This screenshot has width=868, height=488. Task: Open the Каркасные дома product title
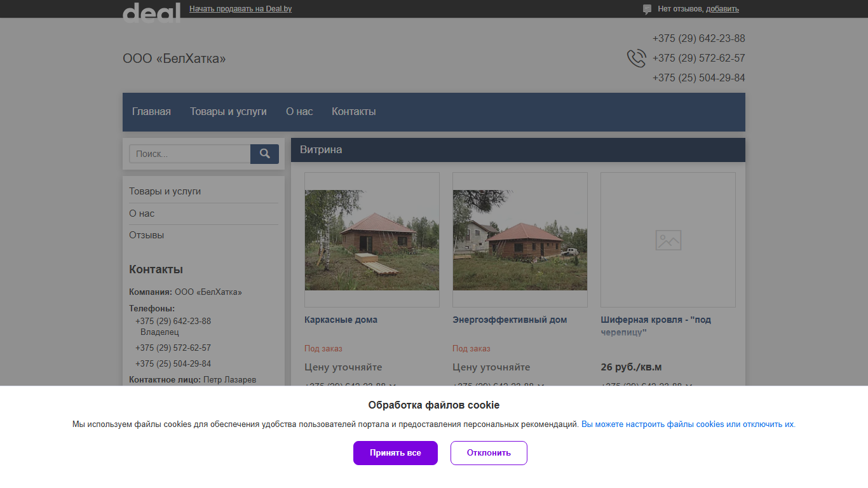pyautogui.click(x=341, y=320)
